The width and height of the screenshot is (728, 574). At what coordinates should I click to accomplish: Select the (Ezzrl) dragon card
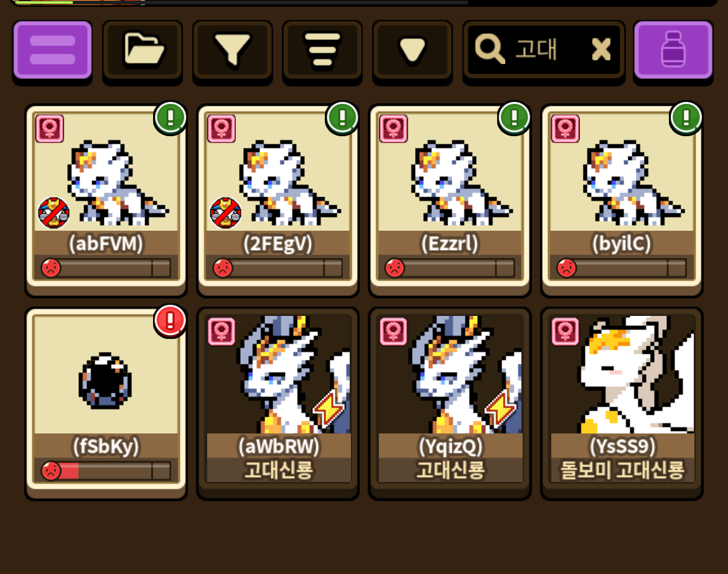click(450, 198)
